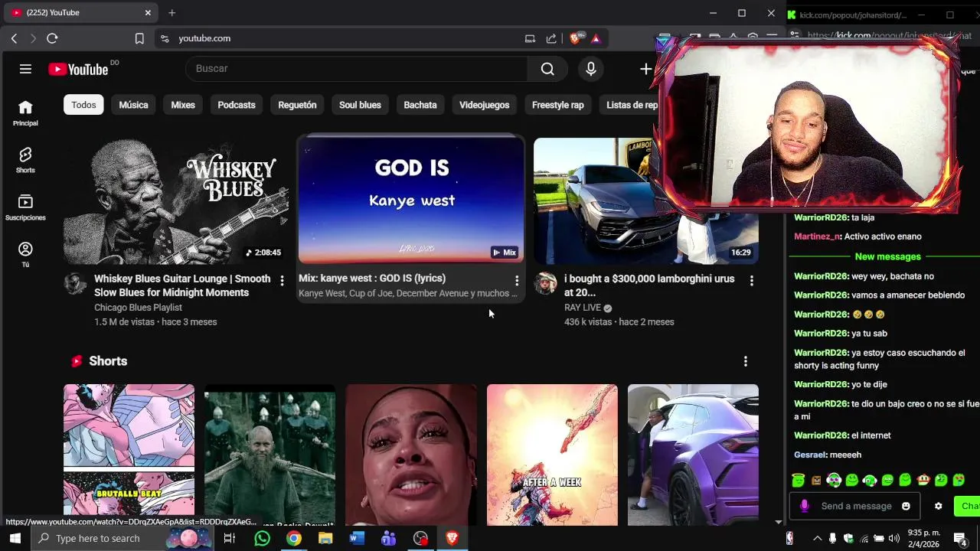The width and height of the screenshot is (980, 551).
Task: Click the magnifier search button on YouTube
Action: tap(547, 69)
